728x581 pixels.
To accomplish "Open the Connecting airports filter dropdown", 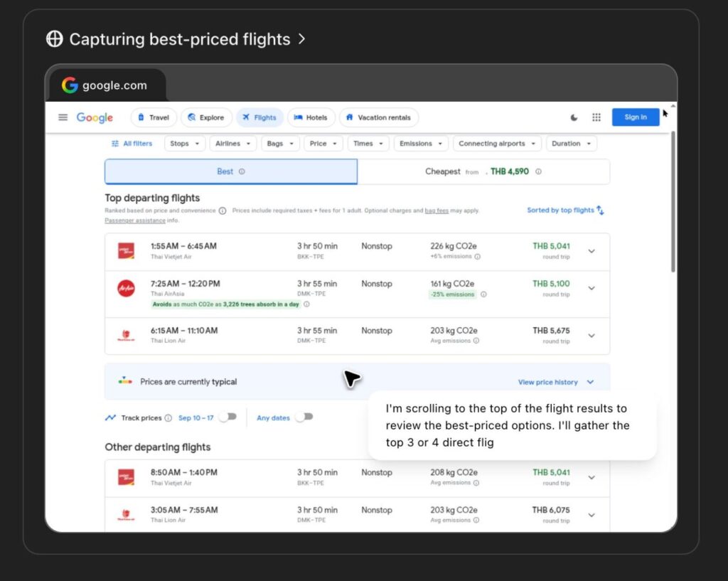I will pyautogui.click(x=497, y=144).
